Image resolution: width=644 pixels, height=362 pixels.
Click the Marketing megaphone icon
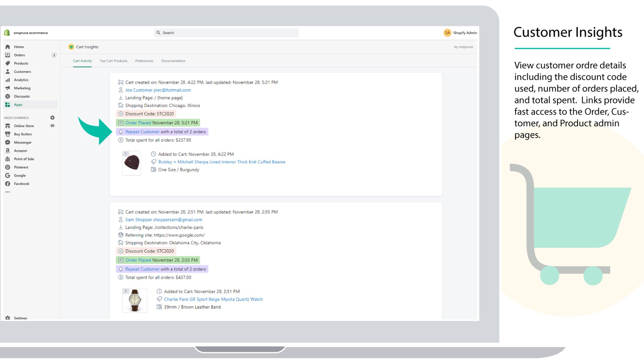pos(8,88)
